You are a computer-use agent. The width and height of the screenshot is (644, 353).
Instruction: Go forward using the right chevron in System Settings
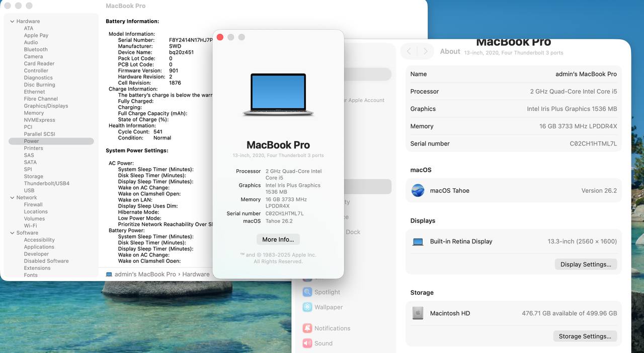pos(426,51)
